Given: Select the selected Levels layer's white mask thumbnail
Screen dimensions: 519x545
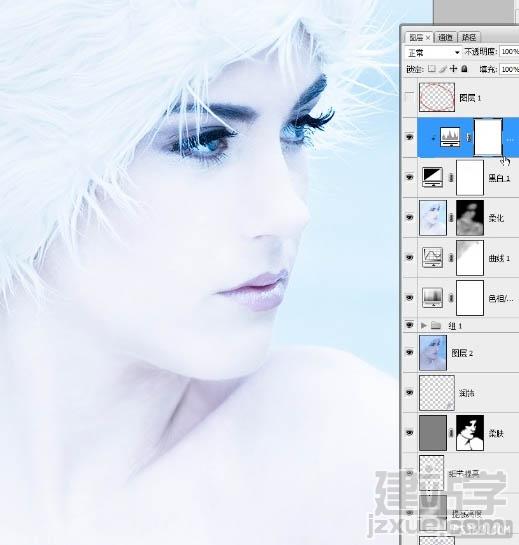Looking at the screenshot, I should pyautogui.click(x=488, y=137).
